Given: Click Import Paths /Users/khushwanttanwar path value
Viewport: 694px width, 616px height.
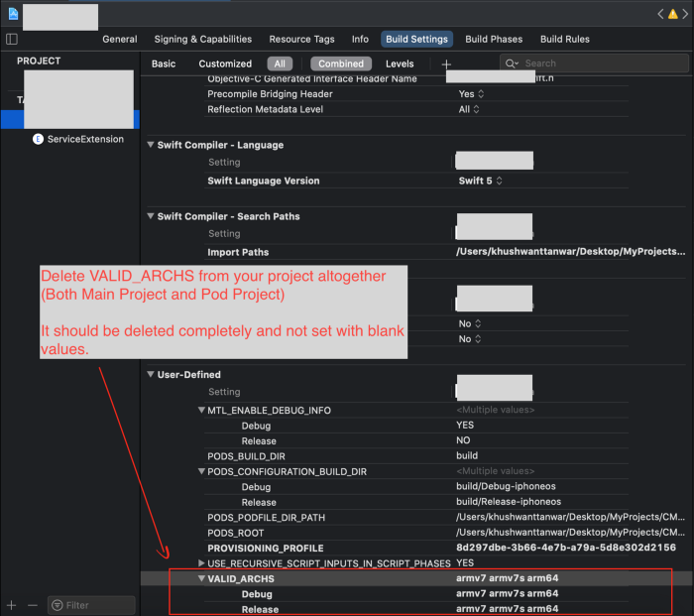Looking at the screenshot, I should coord(570,252).
